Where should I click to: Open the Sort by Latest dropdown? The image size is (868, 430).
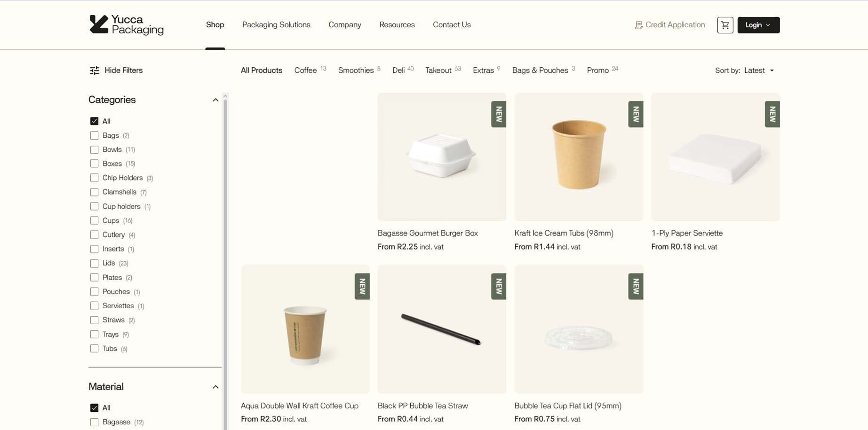(x=745, y=70)
